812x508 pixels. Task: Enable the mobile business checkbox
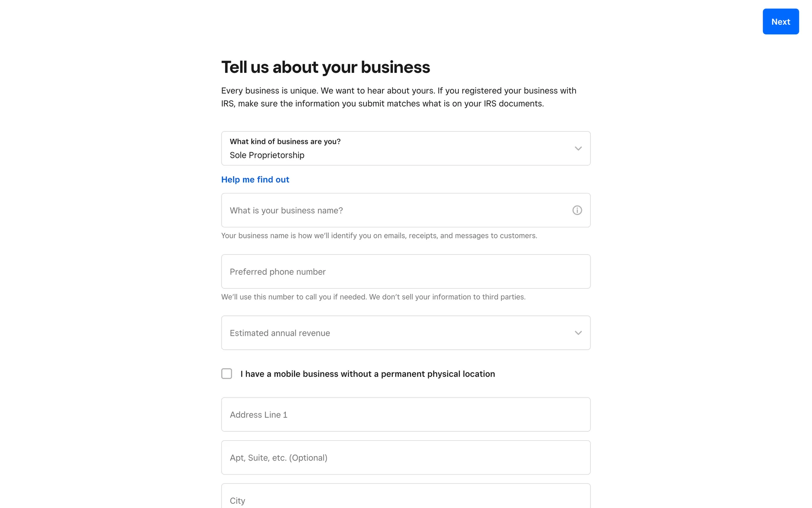(227, 374)
